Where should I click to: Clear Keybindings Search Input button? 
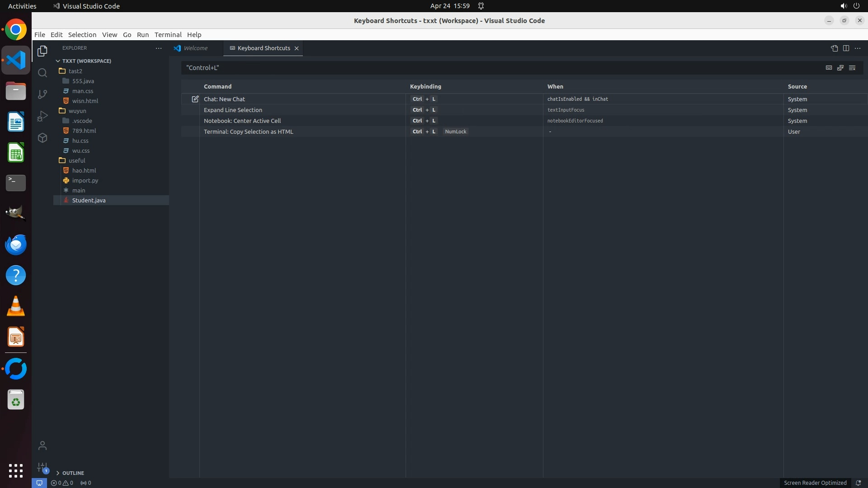point(852,68)
